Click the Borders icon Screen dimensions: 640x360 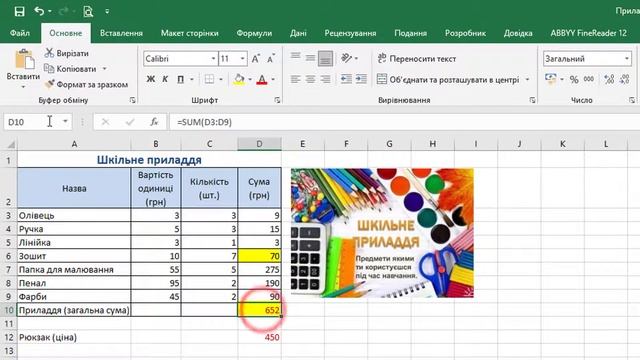(x=209, y=79)
